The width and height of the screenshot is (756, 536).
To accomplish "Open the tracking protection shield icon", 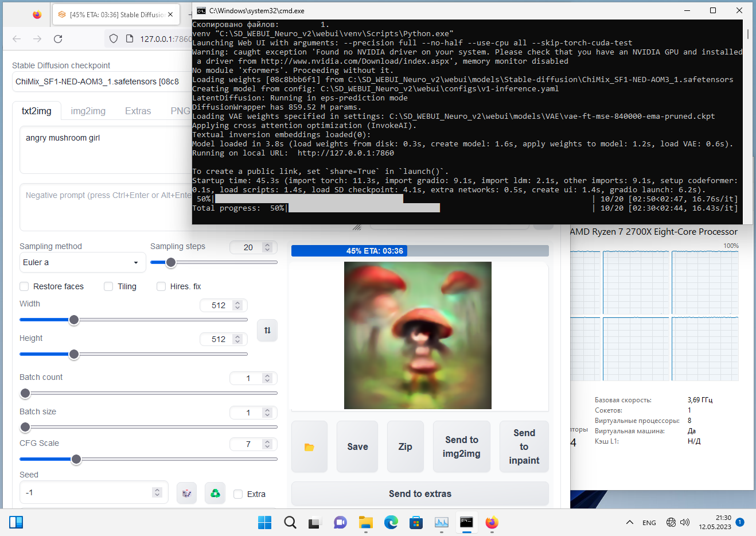I will 114,39.
